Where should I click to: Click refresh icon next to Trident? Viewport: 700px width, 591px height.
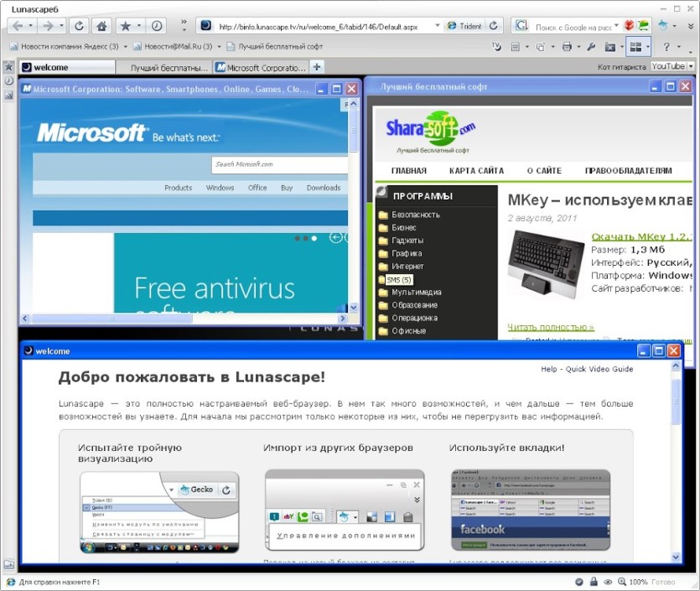click(x=493, y=26)
